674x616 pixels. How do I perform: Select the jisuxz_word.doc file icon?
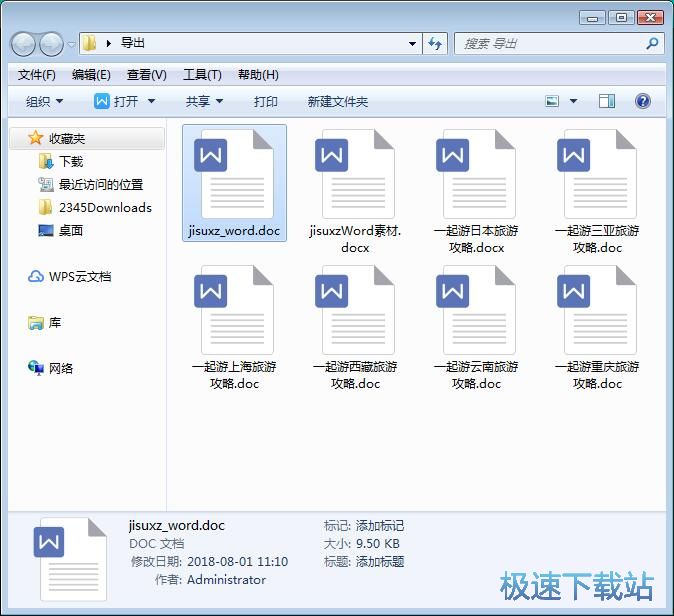234,174
